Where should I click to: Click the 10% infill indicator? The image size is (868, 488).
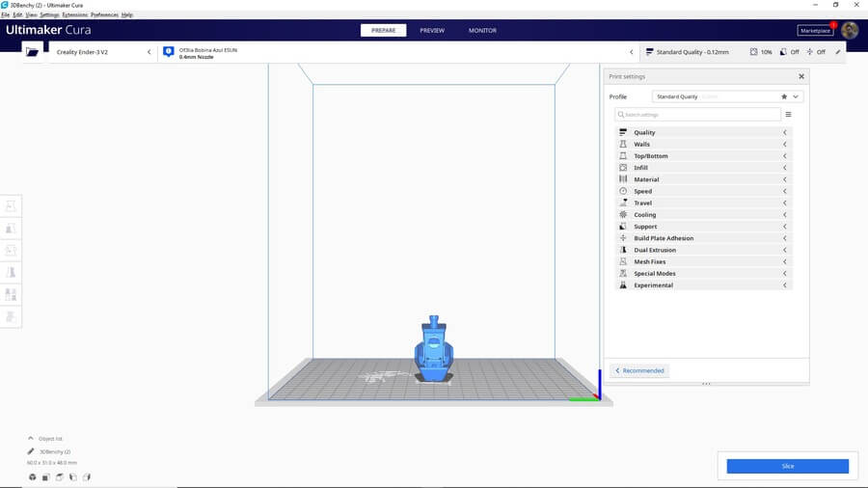point(760,52)
